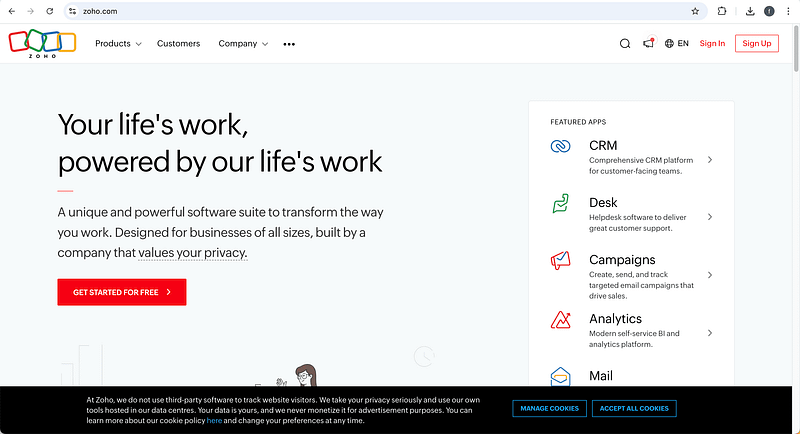
Task: Click the chevron beside CRM
Action: pos(710,160)
